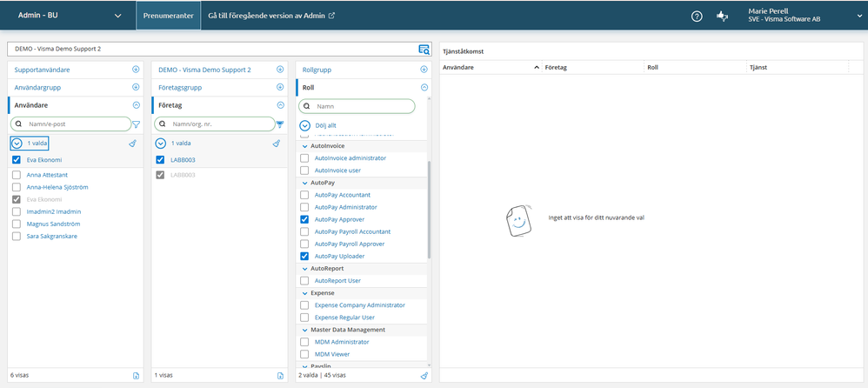Tick the Imadmin2 Imadmin checkbox
868x388 pixels.
pos(16,211)
